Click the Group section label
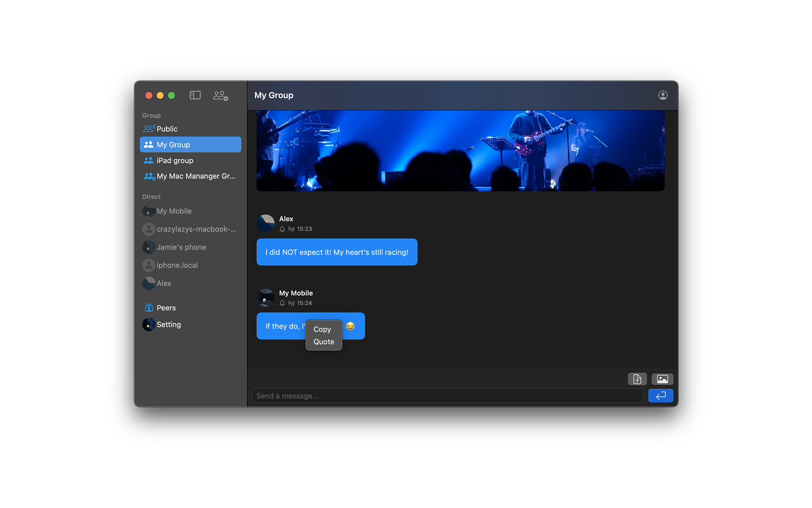This screenshot has height=508, width=812. tap(152, 116)
